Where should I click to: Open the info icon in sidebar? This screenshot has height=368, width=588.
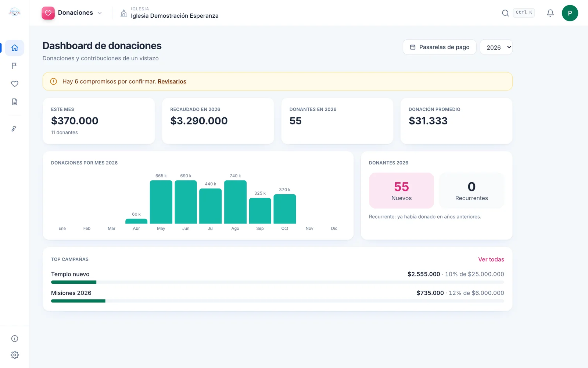click(15, 339)
